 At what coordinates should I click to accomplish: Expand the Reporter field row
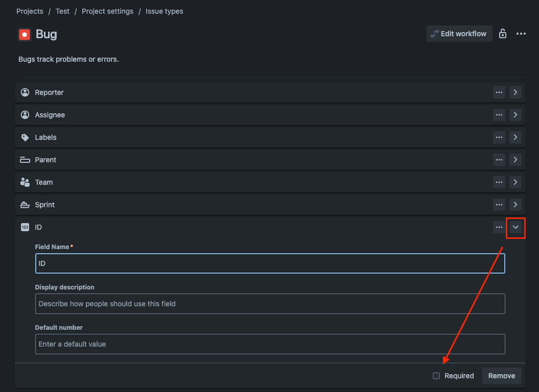pos(515,92)
